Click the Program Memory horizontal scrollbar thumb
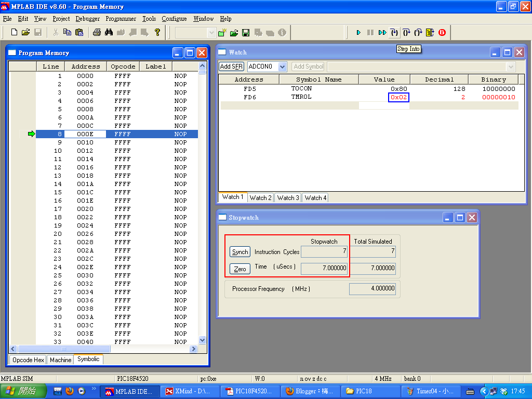The width and height of the screenshot is (532, 399). (64, 349)
